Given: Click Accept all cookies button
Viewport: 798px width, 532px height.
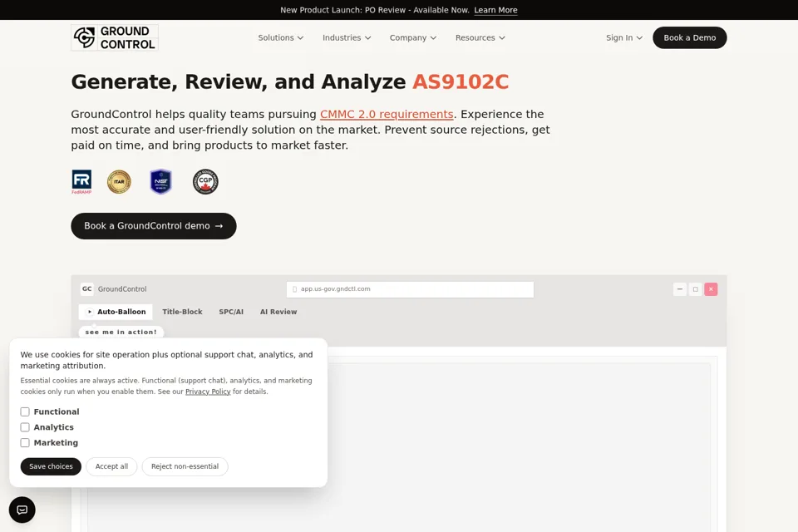Looking at the screenshot, I should [111, 466].
